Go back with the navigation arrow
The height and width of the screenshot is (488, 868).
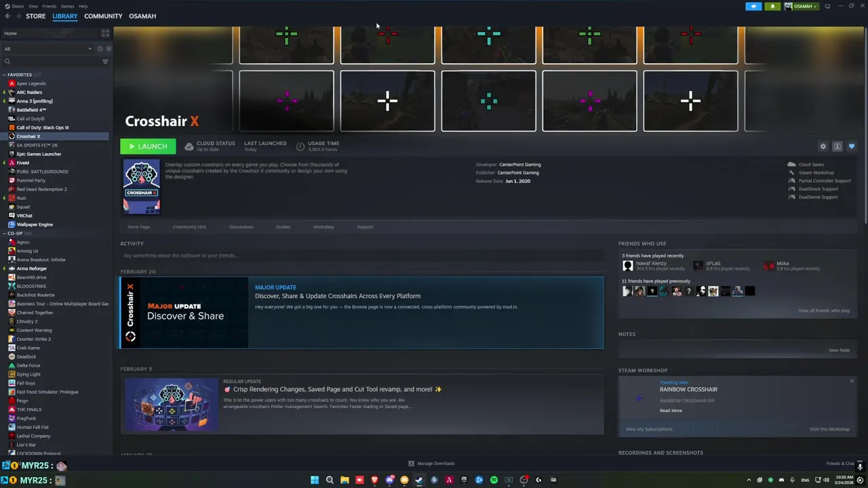(8, 16)
